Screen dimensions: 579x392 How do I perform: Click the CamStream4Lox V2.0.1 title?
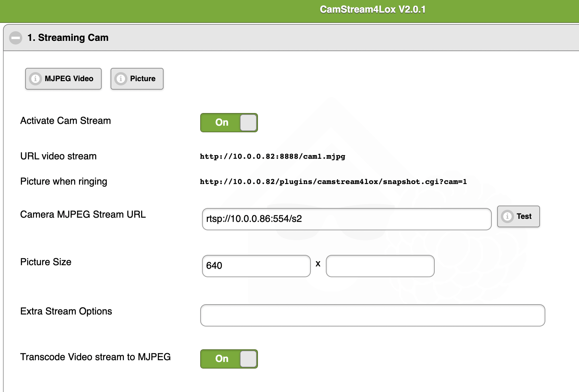(x=372, y=10)
